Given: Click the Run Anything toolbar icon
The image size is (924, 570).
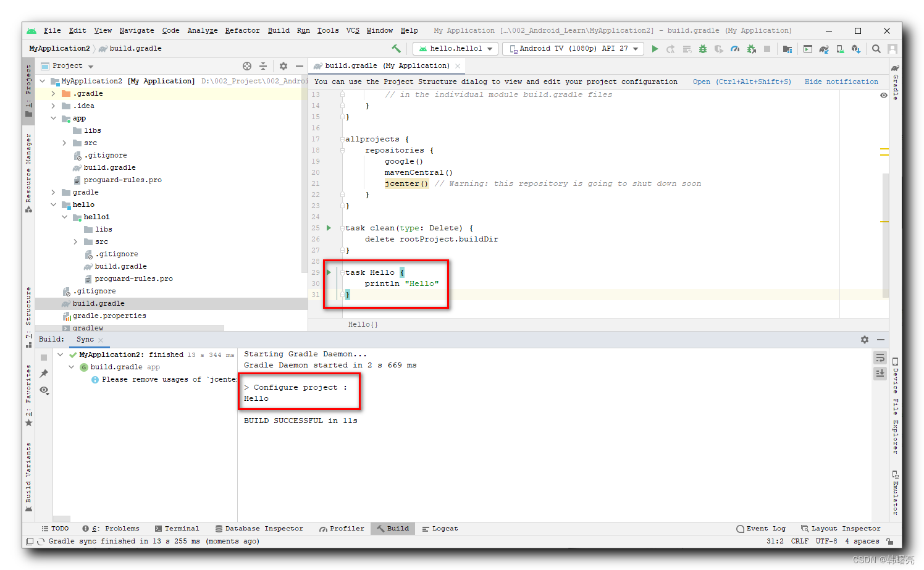Looking at the screenshot, I should 808,49.
